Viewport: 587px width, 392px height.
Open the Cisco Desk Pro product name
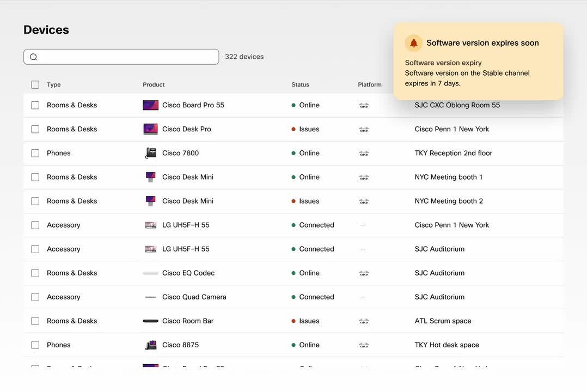(x=186, y=129)
